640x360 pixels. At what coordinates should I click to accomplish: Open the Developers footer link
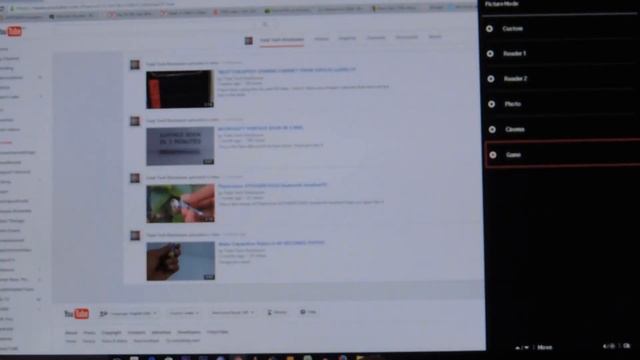tap(189, 332)
